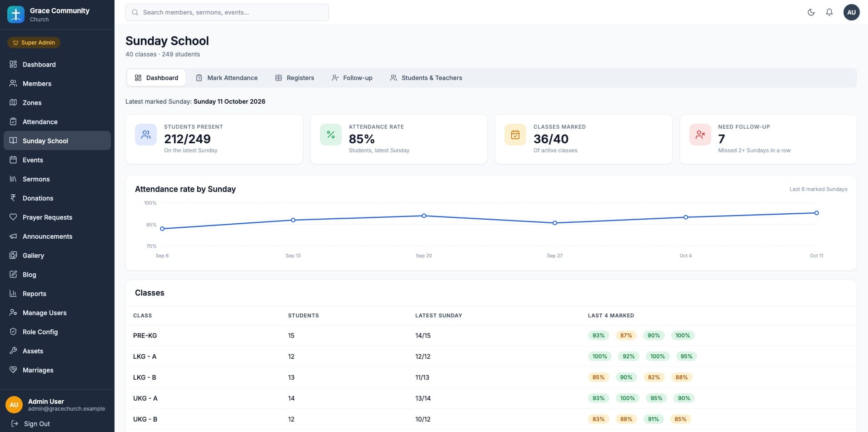This screenshot has width=868, height=432.
Task: Open Students & Teachers tab
Action: [x=426, y=78]
